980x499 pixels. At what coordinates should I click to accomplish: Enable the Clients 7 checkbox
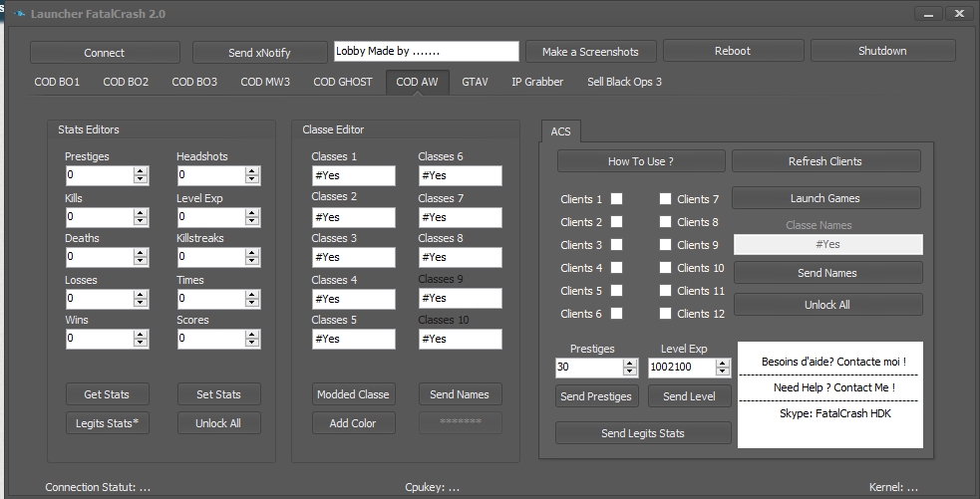[x=665, y=198]
